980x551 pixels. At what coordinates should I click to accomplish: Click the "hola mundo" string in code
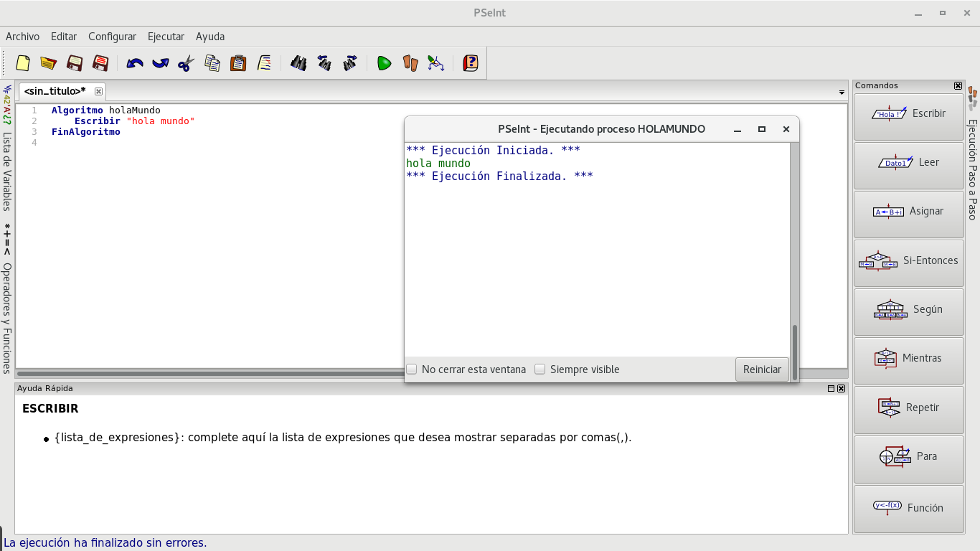(x=161, y=121)
